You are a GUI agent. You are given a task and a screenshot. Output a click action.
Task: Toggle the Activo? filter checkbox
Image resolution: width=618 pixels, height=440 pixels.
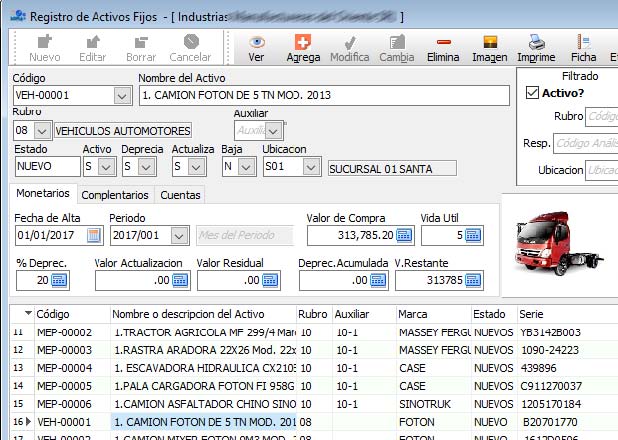click(x=532, y=93)
